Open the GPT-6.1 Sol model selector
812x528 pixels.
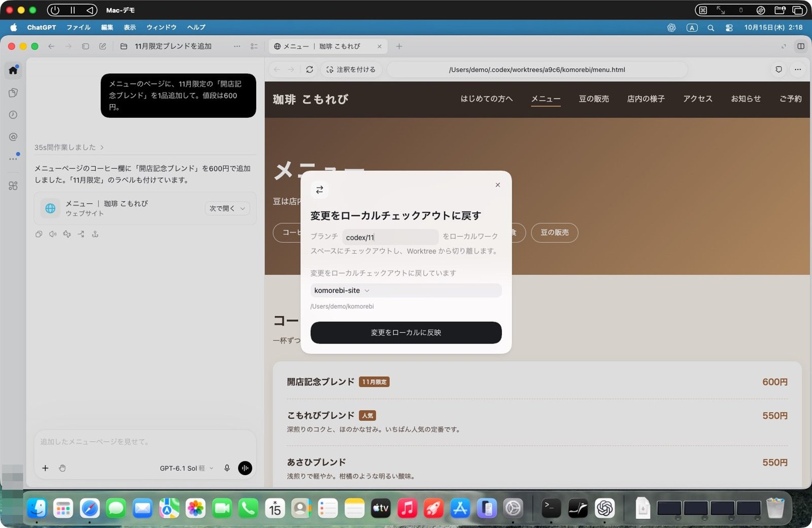186,468
